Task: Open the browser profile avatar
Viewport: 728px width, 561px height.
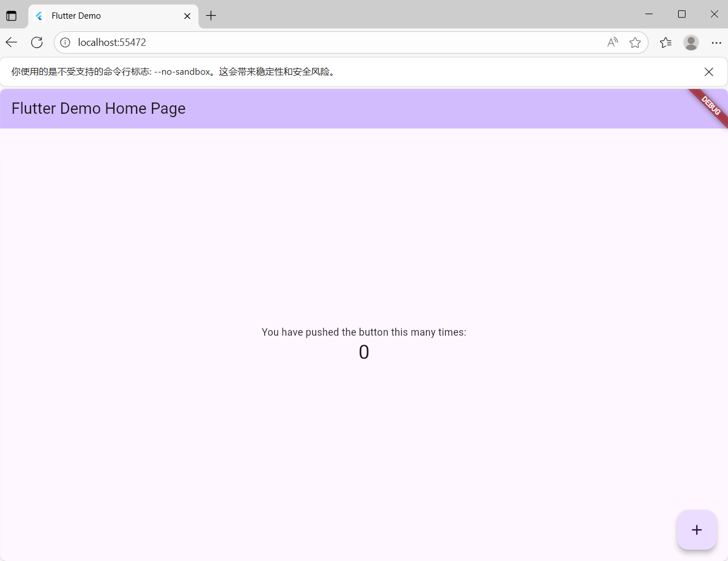Action: click(691, 42)
